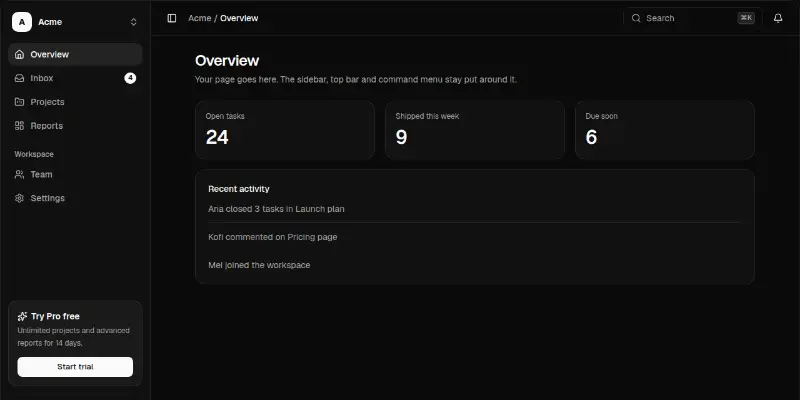
Task: Click the Acme workspace name
Action: (50, 22)
